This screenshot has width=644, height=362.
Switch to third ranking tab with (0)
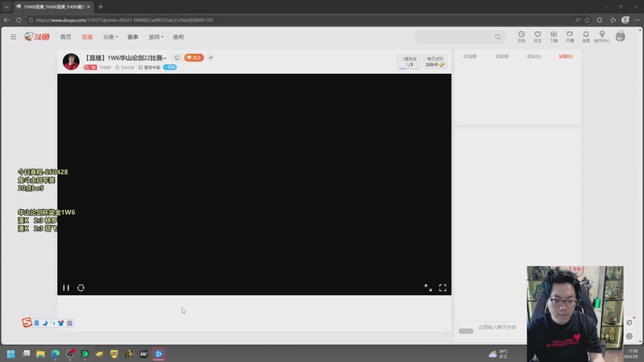click(534, 56)
